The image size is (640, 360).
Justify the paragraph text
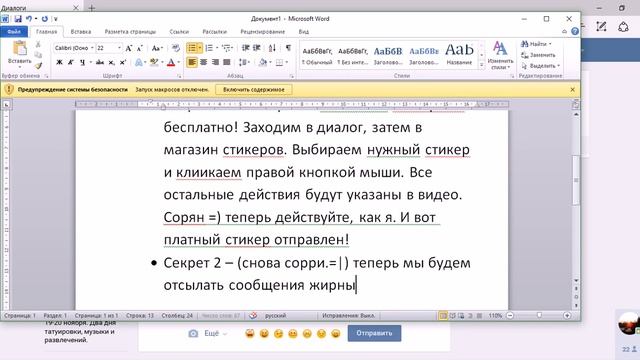tap(227, 62)
